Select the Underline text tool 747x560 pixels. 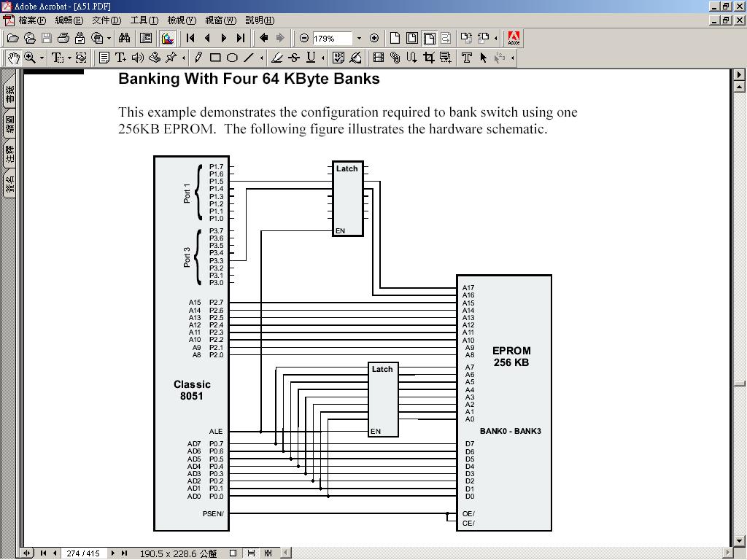tap(311, 58)
